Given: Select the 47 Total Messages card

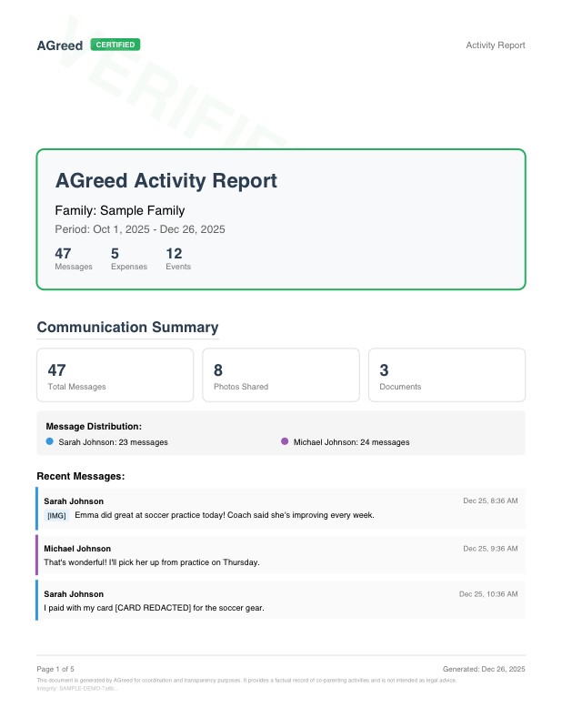Looking at the screenshot, I should [115, 375].
